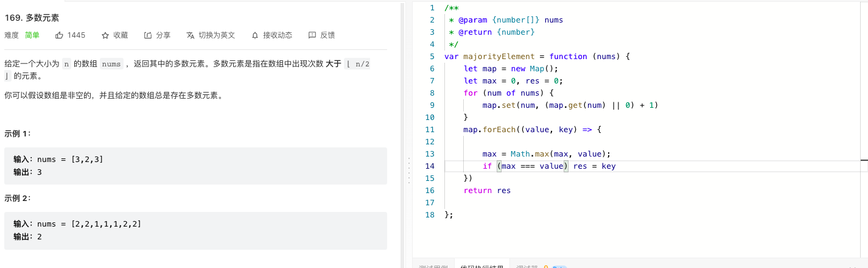This screenshot has height=268, width=868.
Task: Click the difficulty value 简单
Action: 32,35
